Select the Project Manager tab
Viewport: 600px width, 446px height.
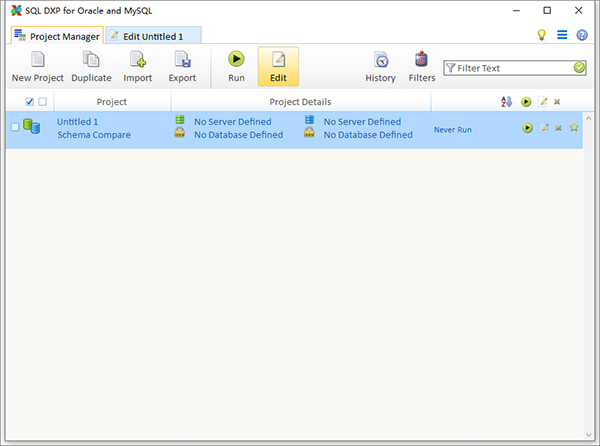[56, 36]
